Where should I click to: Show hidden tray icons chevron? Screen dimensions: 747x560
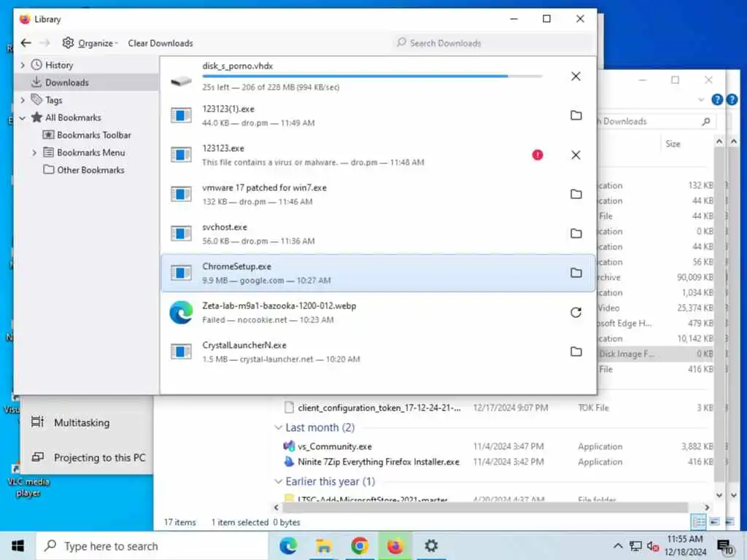tap(618, 545)
